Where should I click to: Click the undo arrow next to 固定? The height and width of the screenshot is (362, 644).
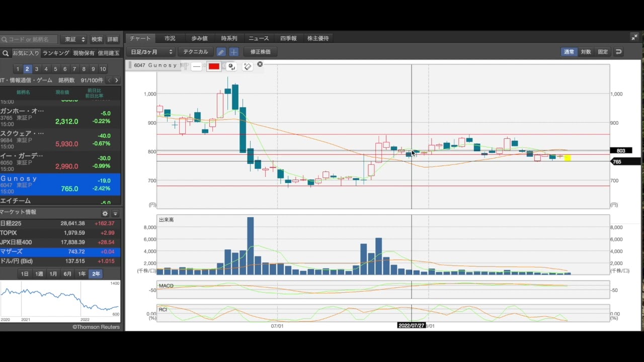[x=618, y=52]
